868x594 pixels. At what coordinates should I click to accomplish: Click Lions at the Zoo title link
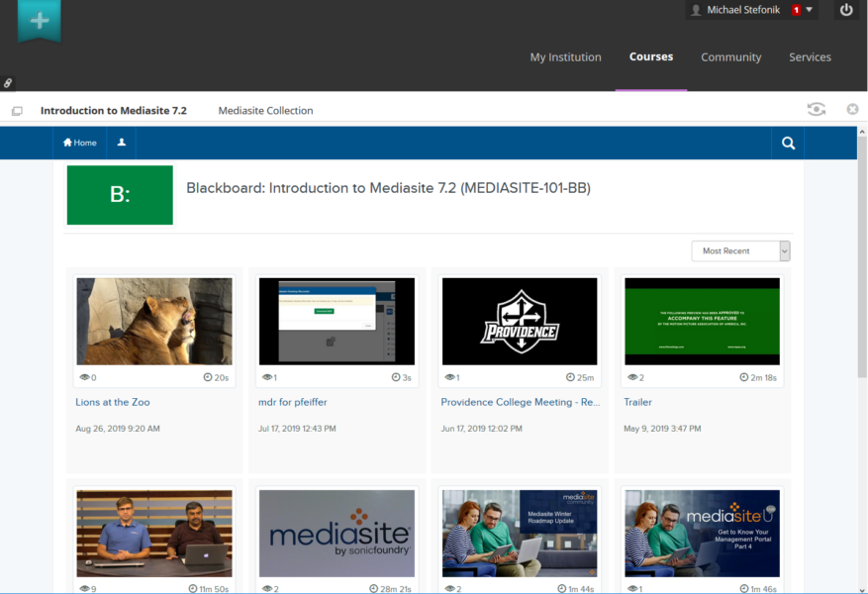click(113, 402)
